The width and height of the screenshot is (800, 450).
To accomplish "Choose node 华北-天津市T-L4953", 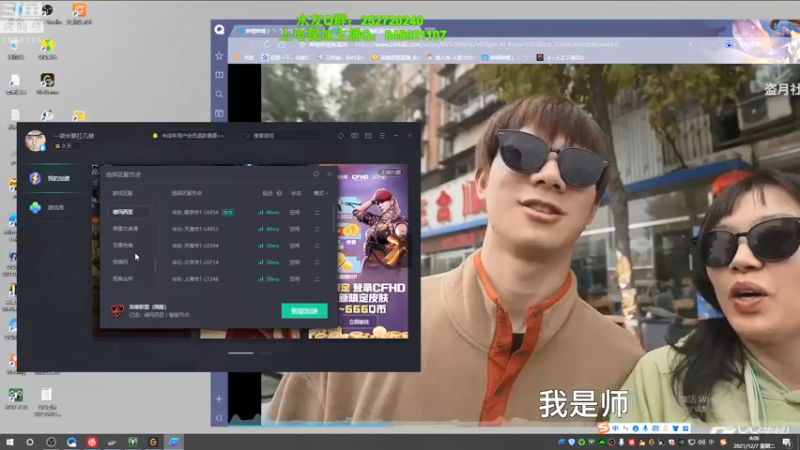I will 195,229.
